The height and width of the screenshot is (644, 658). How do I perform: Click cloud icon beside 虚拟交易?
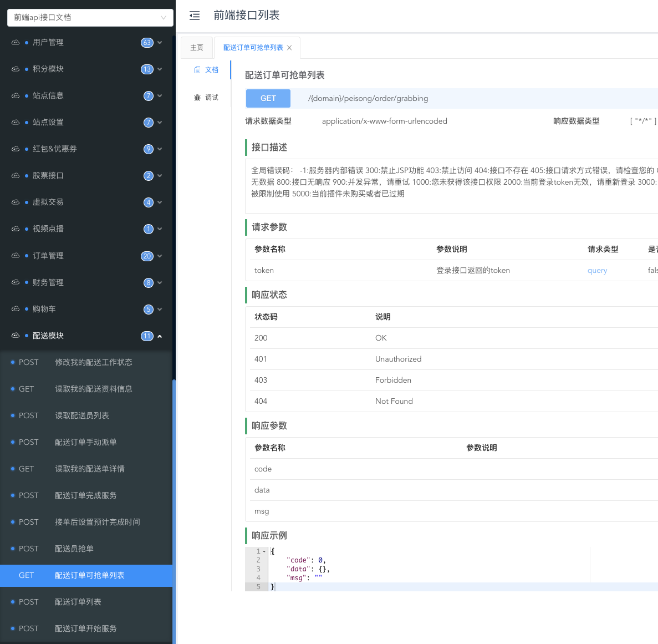pos(16,202)
